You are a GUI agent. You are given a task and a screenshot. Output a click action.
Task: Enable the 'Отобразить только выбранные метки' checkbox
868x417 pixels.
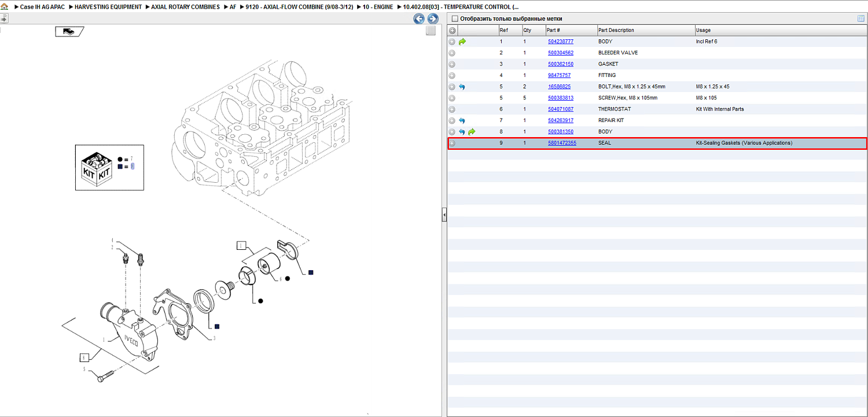pos(455,19)
